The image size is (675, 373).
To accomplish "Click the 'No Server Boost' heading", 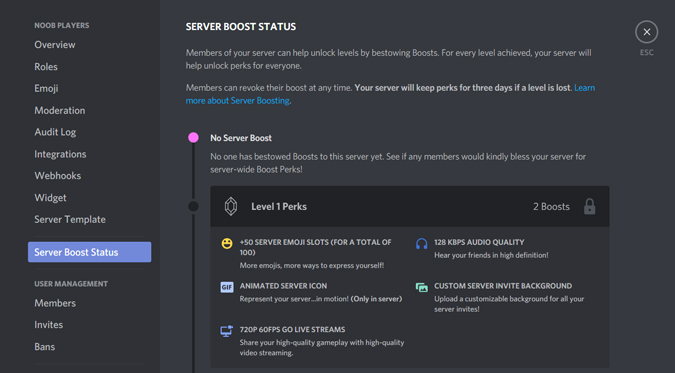I will (241, 138).
